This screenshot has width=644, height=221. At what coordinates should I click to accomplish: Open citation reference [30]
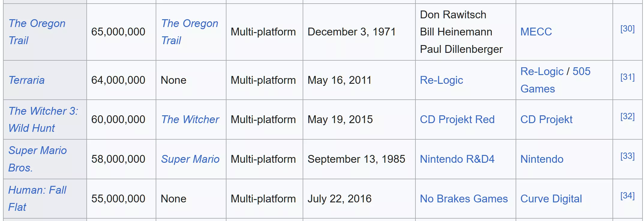click(627, 29)
